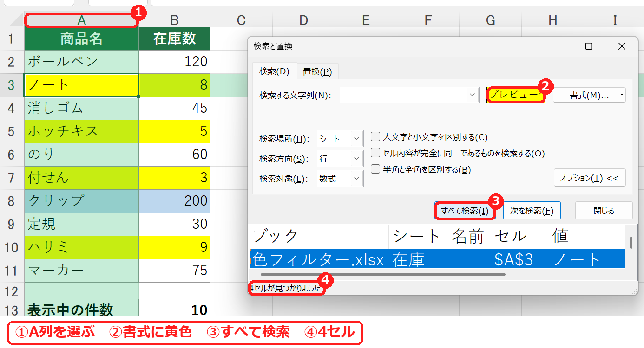Click the 次を検索(F) button
This screenshot has width=644, height=348.
tap(532, 211)
